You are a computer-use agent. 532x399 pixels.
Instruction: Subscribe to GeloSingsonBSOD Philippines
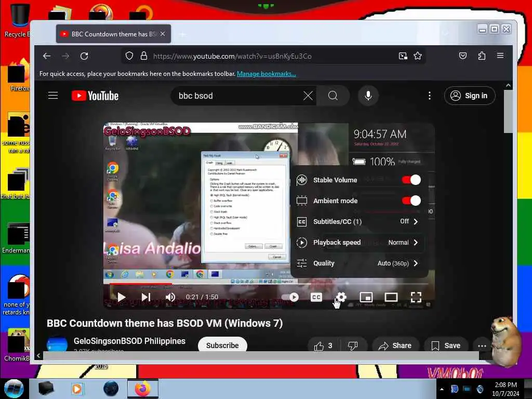[x=222, y=345]
